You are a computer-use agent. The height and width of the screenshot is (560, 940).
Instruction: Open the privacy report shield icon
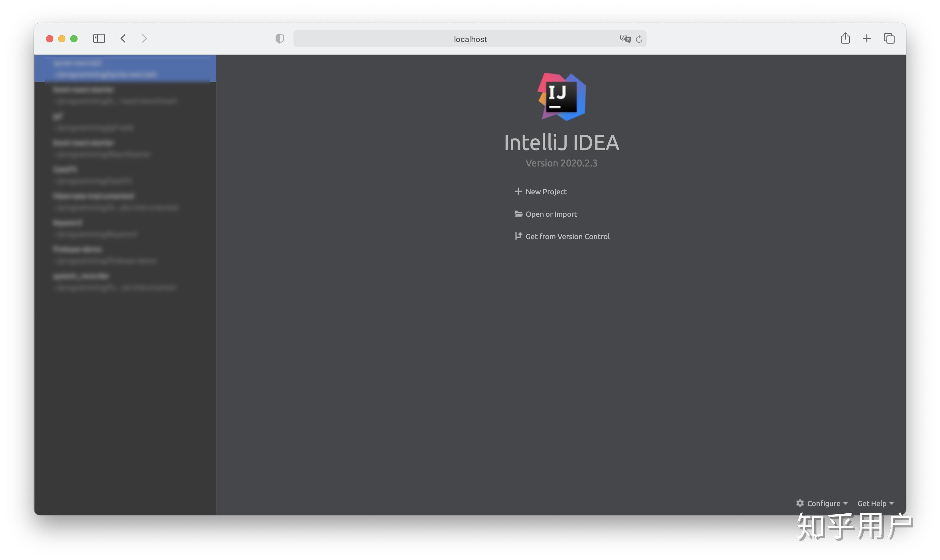pos(279,38)
